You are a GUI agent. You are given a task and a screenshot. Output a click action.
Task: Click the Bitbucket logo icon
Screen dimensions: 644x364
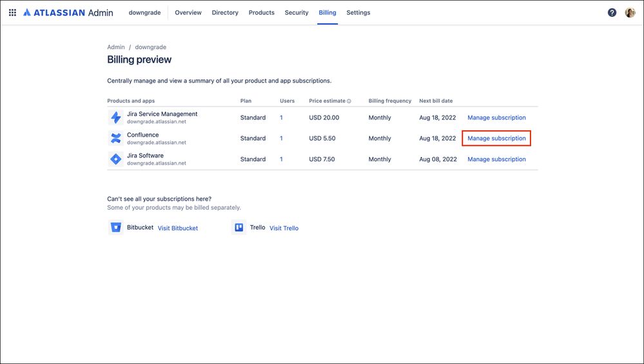coord(116,227)
